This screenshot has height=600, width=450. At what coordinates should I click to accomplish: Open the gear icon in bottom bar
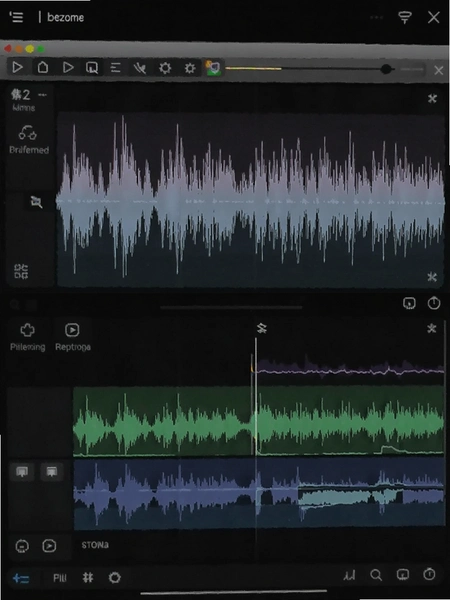tap(114, 577)
